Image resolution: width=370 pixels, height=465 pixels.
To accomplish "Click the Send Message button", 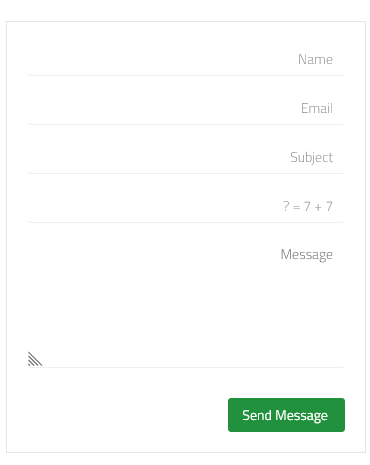I will 286,415.
